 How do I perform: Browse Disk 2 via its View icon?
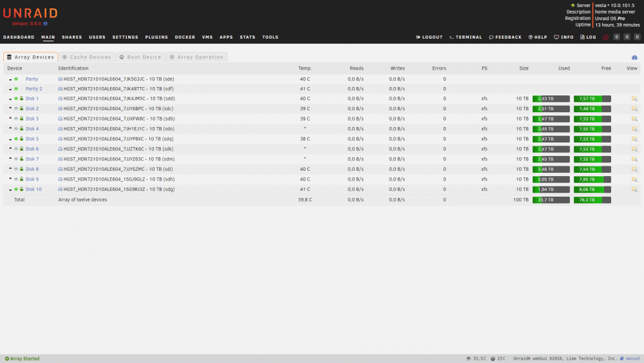634,109
